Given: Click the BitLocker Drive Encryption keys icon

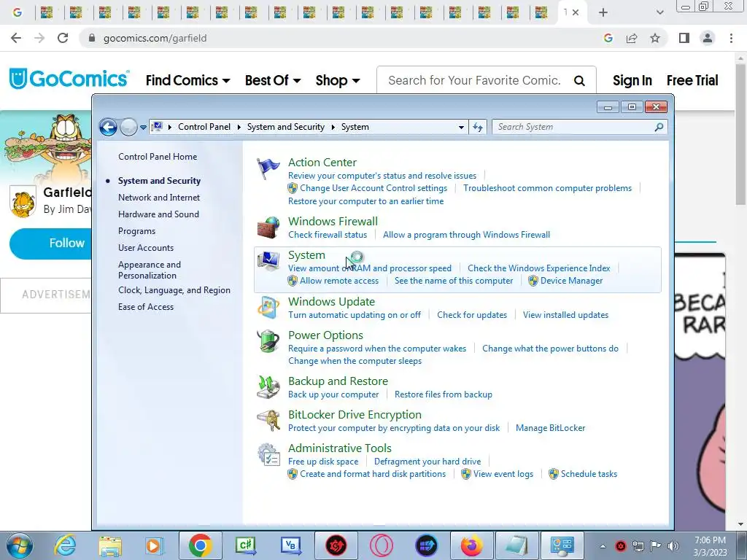Looking at the screenshot, I should [268, 421].
